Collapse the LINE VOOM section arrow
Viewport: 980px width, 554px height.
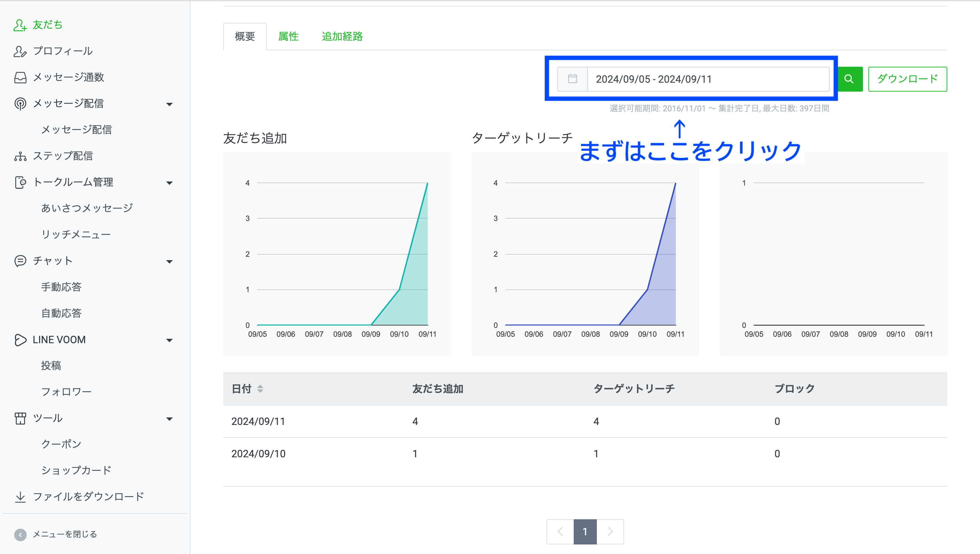tap(170, 340)
